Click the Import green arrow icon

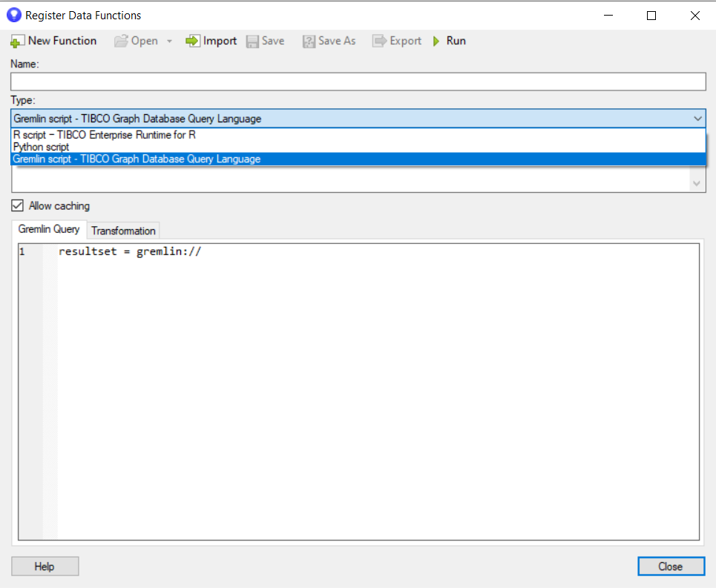point(193,41)
